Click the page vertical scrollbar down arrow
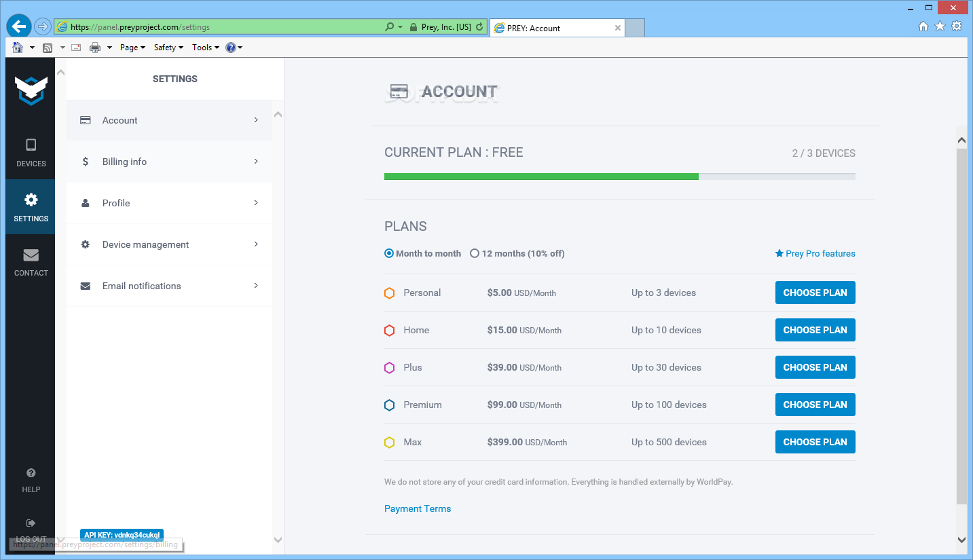This screenshot has width=973, height=560. click(x=961, y=540)
